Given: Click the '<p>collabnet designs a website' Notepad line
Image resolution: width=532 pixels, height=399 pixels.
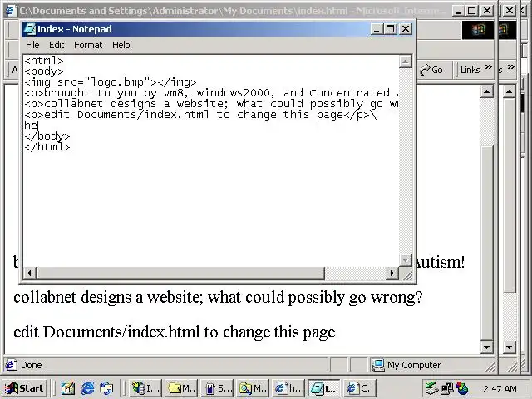Looking at the screenshot, I should coord(211,104).
